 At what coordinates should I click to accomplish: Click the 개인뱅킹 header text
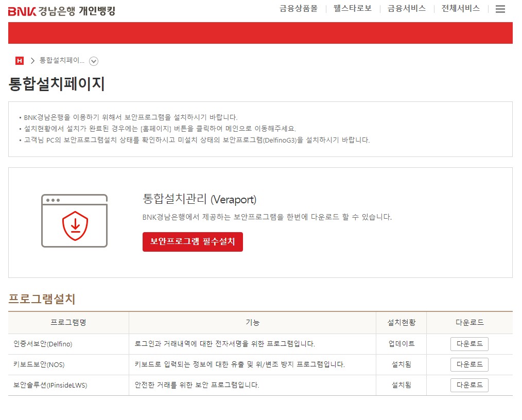point(97,11)
